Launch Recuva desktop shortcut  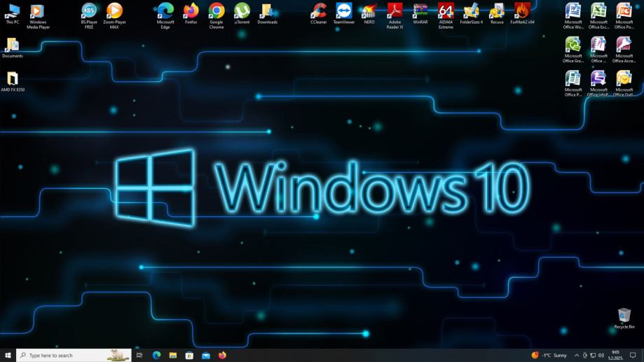[x=497, y=13]
